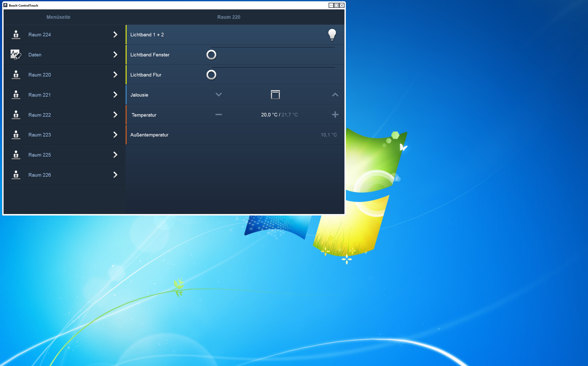Open the Raum 220 menu entry
Viewport: 588px width, 366px height.
[x=40, y=75]
